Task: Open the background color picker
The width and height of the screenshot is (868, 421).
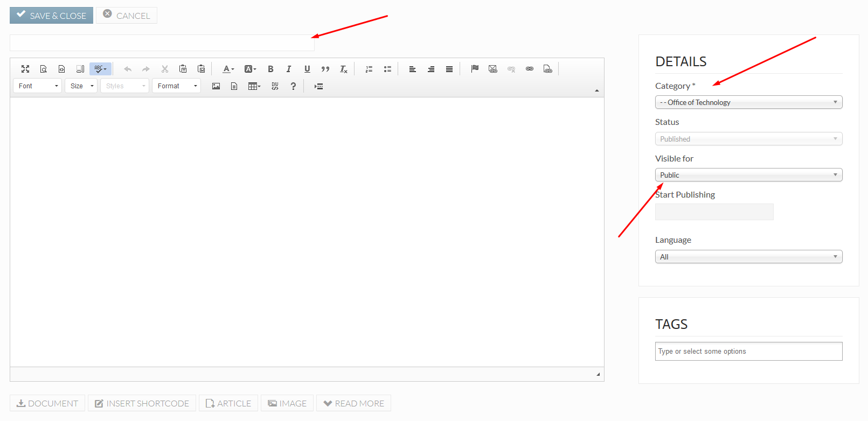Action: coord(250,69)
